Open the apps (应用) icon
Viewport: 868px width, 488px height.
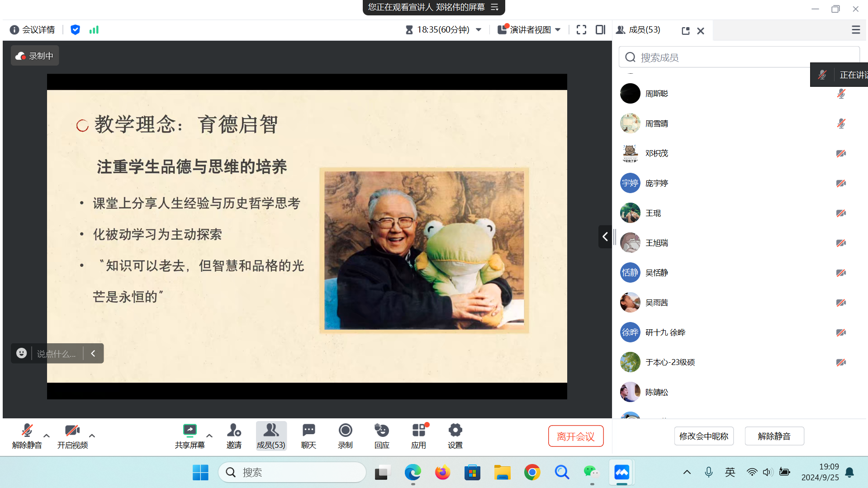[x=418, y=436]
